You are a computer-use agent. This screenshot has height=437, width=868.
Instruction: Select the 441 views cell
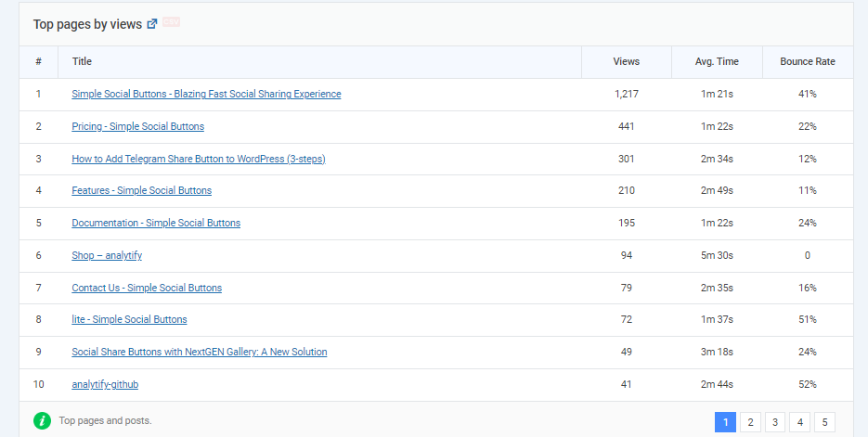click(x=627, y=127)
